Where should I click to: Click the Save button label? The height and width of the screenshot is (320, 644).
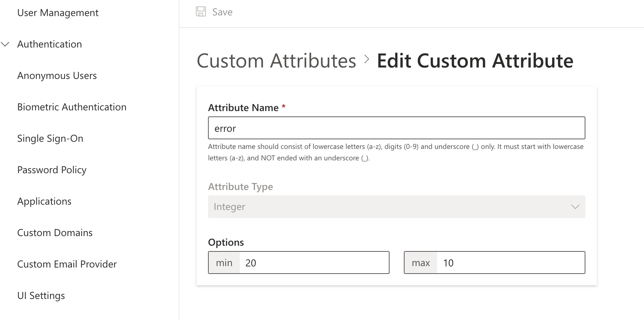click(222, 12)
